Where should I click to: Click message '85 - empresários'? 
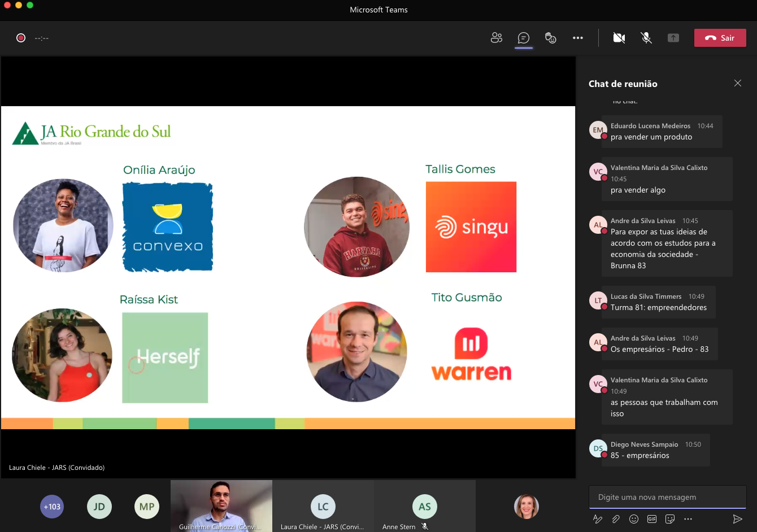tap(639, 455)
